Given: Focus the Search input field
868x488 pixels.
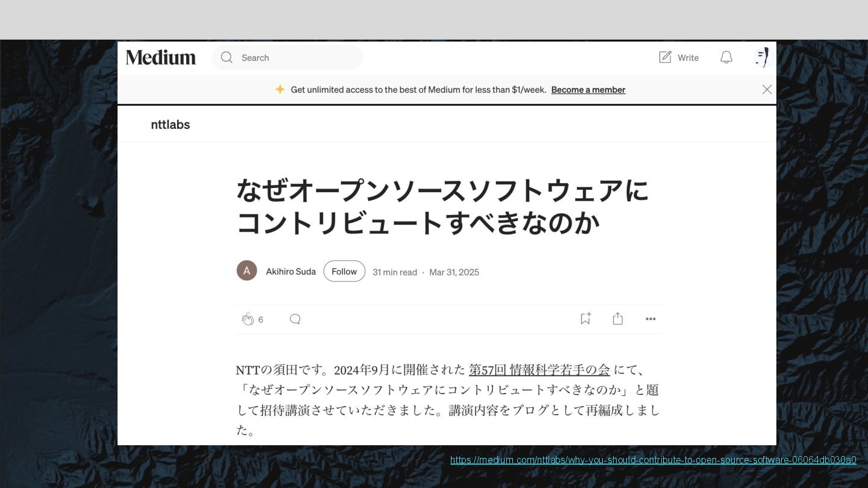Looking at the screenshot, I should coord(288,58).
